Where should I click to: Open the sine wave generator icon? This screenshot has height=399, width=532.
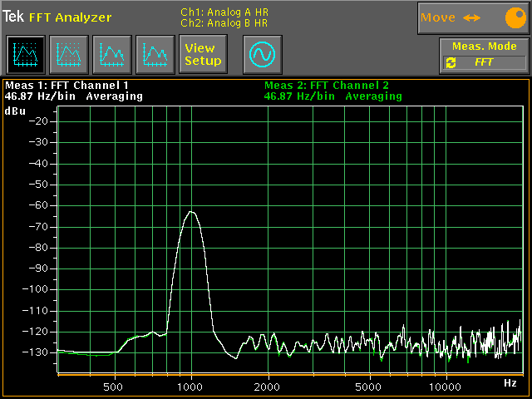point(263,55)
